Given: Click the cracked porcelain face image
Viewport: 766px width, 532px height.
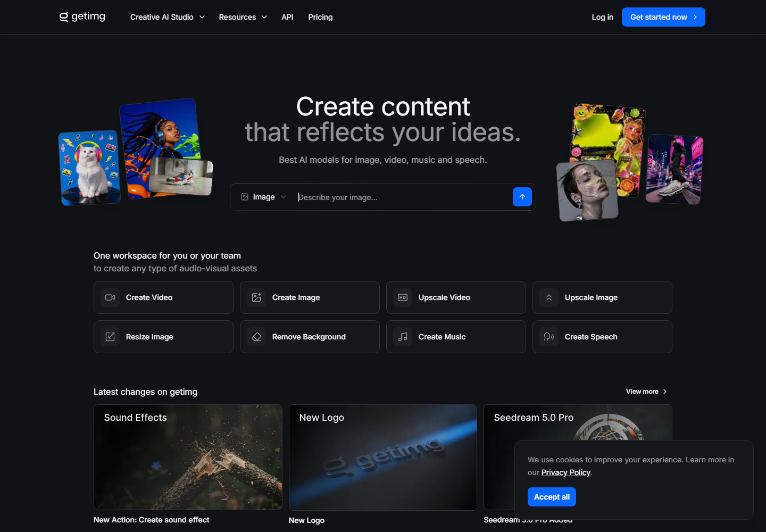Looking at the screenshot, I should (x=587, y=191).
